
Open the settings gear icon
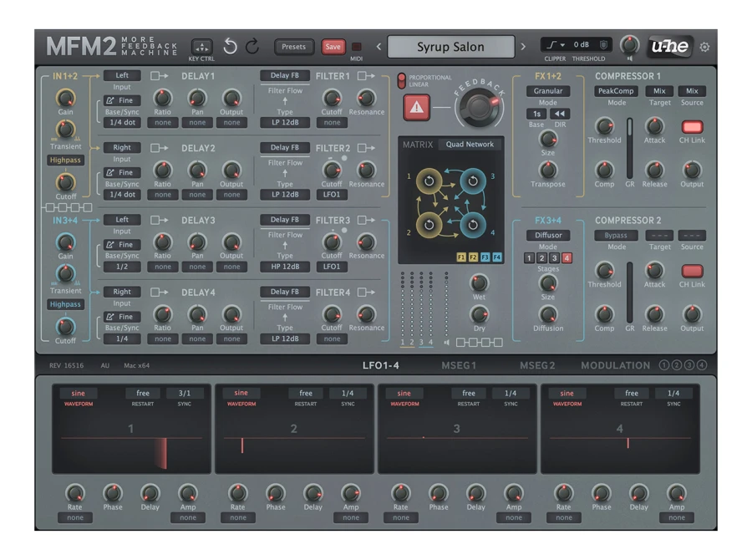tap(704, 47)
